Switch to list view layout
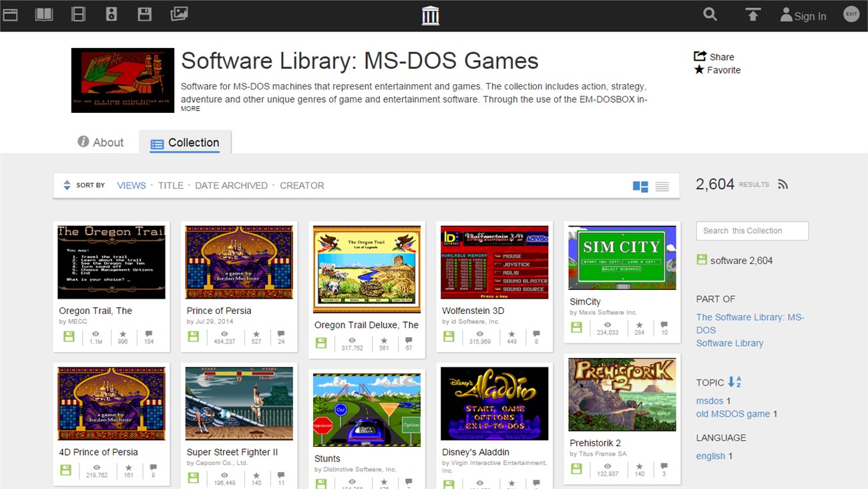The height and width of the screenshot is (489, 868). pos(662,188)
